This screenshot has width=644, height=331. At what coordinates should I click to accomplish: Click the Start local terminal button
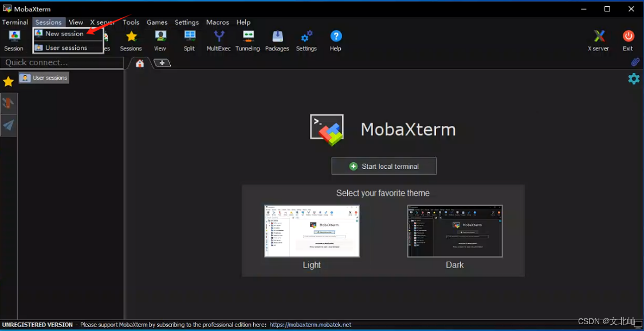click(384, 166)
